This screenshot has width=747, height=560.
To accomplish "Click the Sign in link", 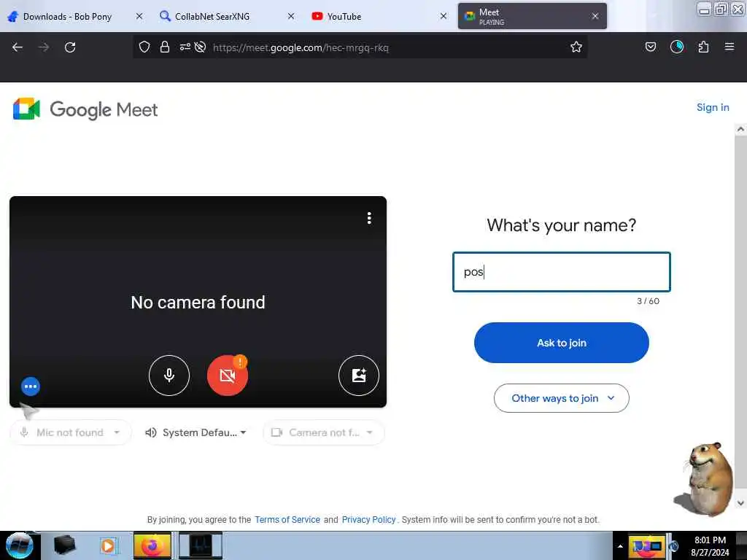I will point(713,107).
